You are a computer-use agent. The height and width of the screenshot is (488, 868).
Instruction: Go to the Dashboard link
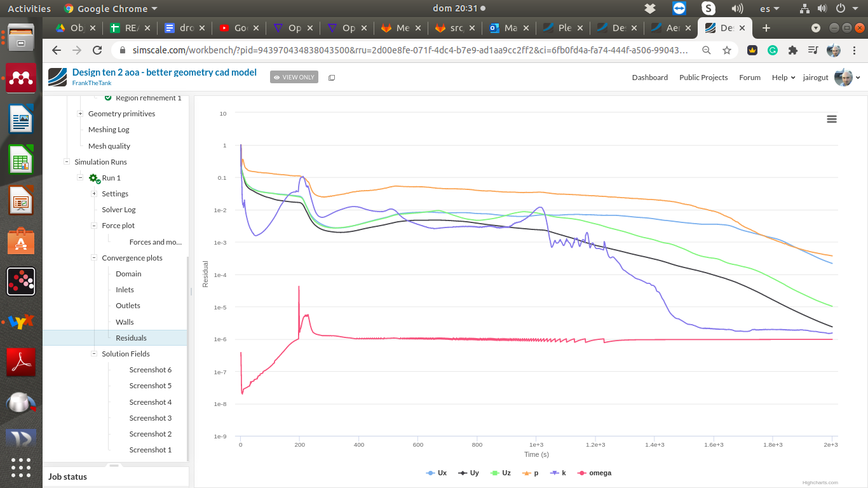[x=650, y=78]
